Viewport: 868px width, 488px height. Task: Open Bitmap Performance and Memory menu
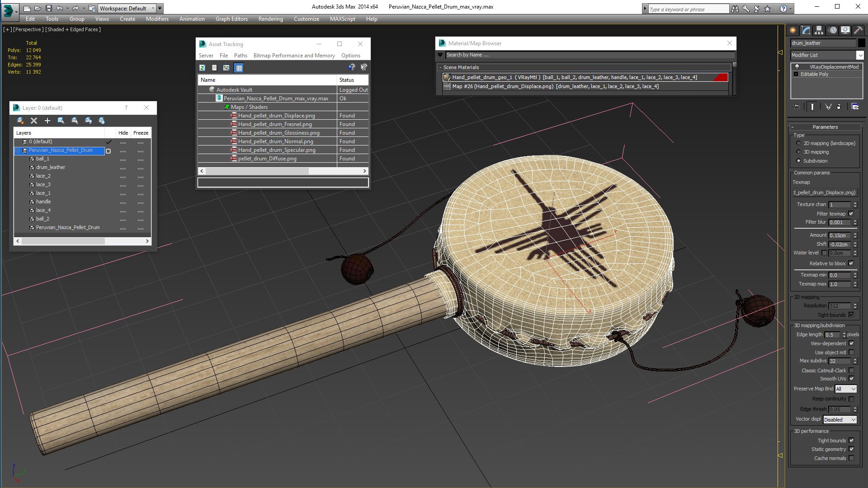point(294,56)
